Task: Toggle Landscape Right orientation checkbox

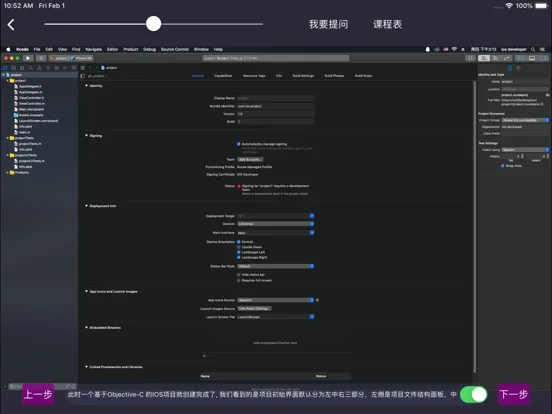Action: (x=239, y=257)
